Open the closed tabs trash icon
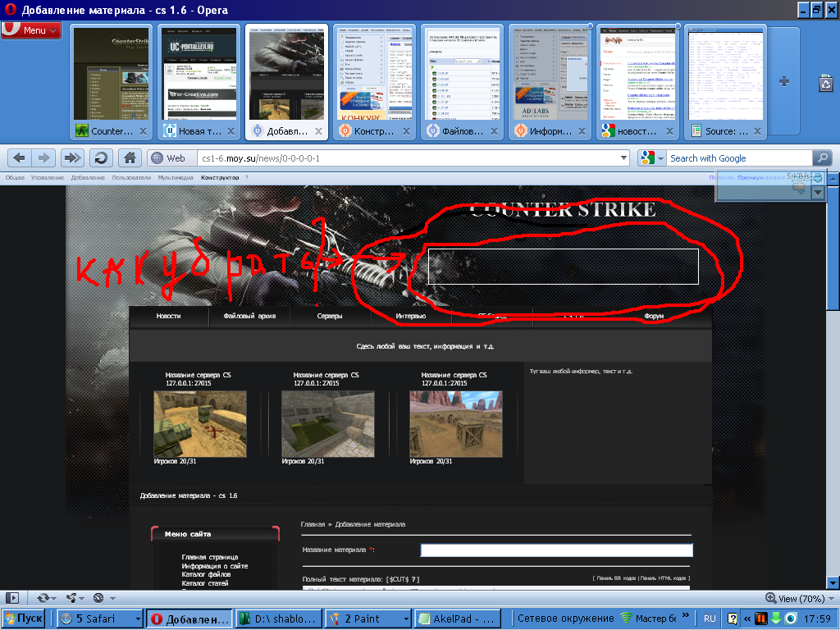The height and width of the screenshot is (630, 840). 826,82
